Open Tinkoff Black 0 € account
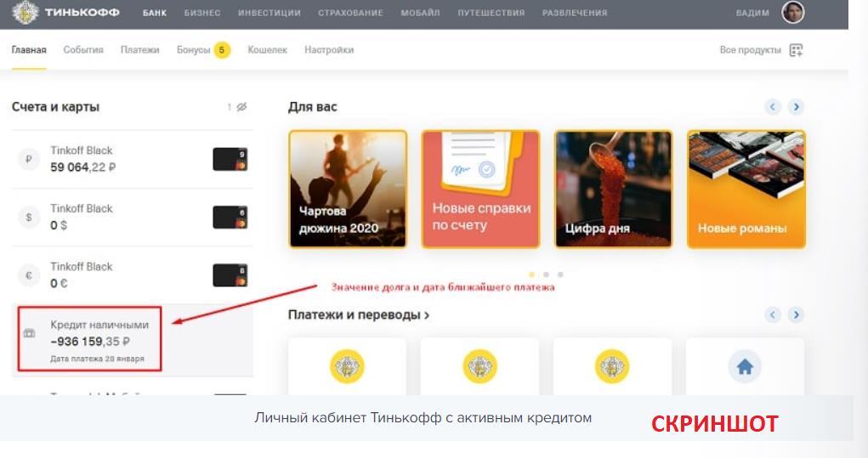 (133, 275)
